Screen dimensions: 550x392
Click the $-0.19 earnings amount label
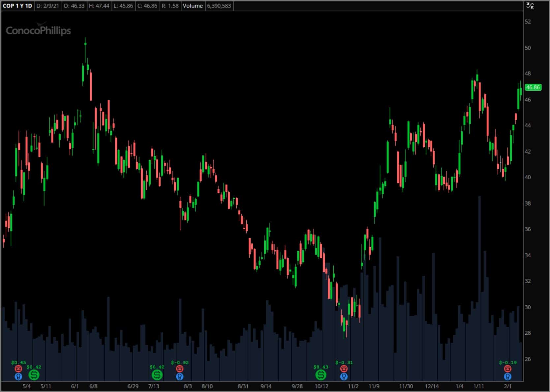click(x=508, y=362)
